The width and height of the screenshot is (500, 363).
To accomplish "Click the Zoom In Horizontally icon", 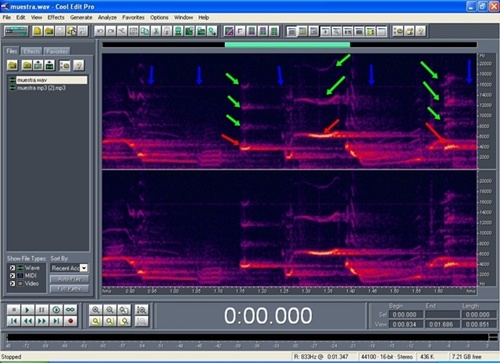I will [96, 310].
